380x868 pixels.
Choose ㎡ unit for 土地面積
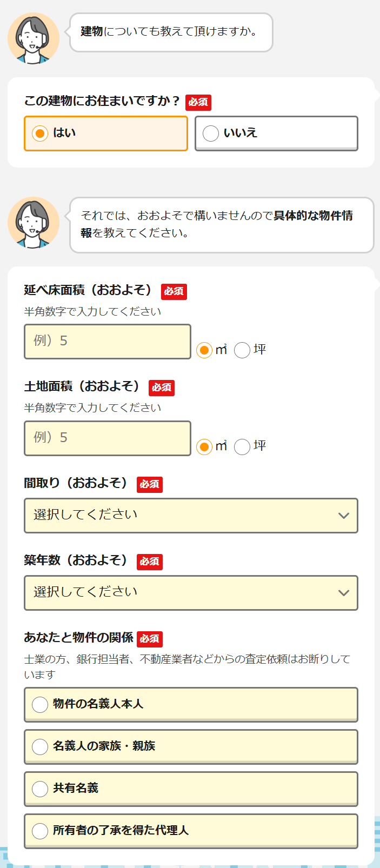[x=204, y=447]
